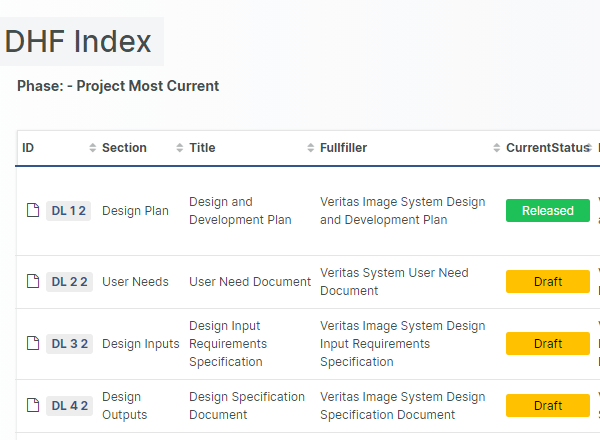Open the DL 1 2 item badge
This screenshot has height=440, width=600.
pos(69,211)
